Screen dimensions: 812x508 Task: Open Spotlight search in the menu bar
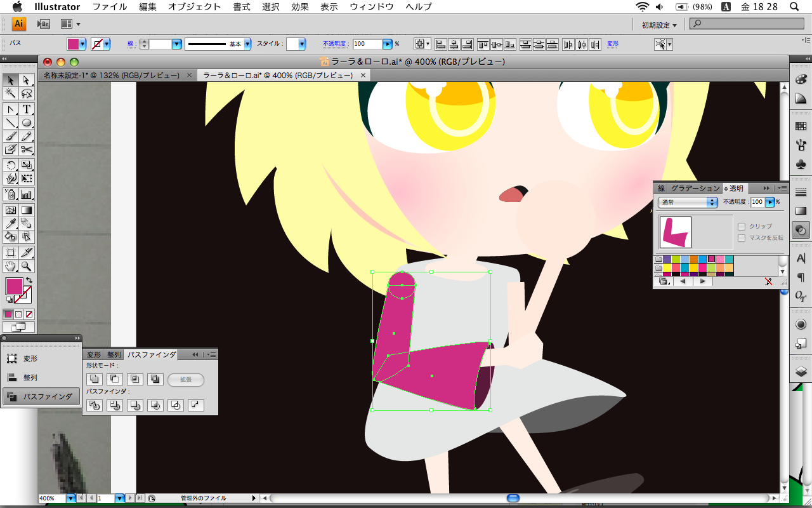(x=794, y=7)
